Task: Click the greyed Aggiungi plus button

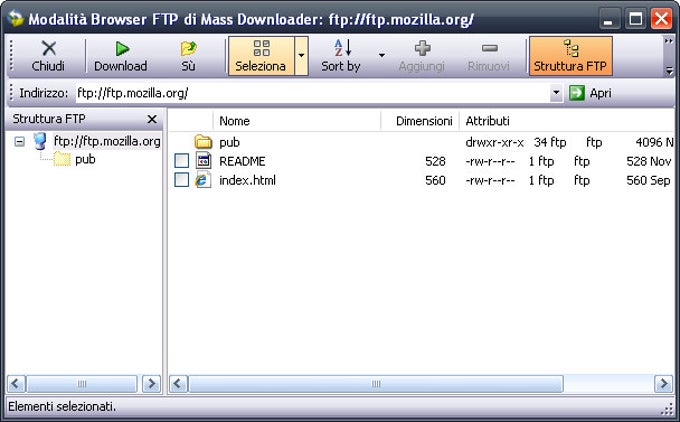Action: (x=422, y=56)
